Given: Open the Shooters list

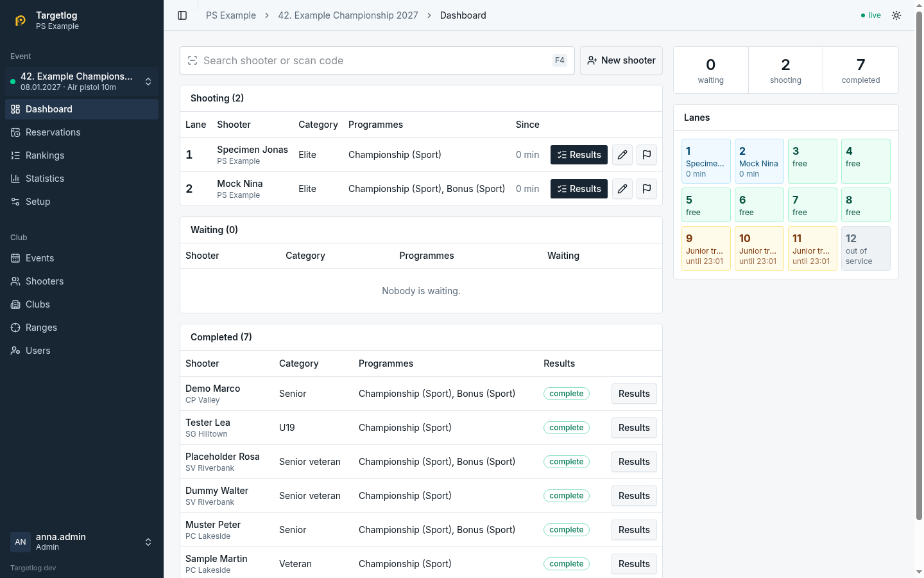Looking at the screenshot, I should [x=82, y=281].
